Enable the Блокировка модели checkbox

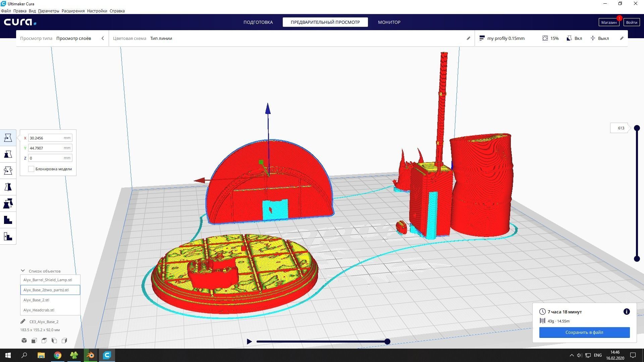(x=31, y=169)
